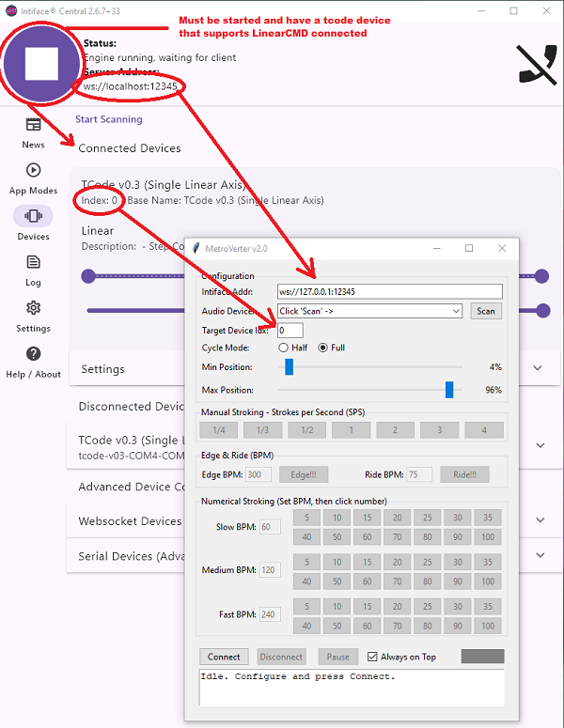Click the ws://localhost:12345 server address text

coord(131,86)
